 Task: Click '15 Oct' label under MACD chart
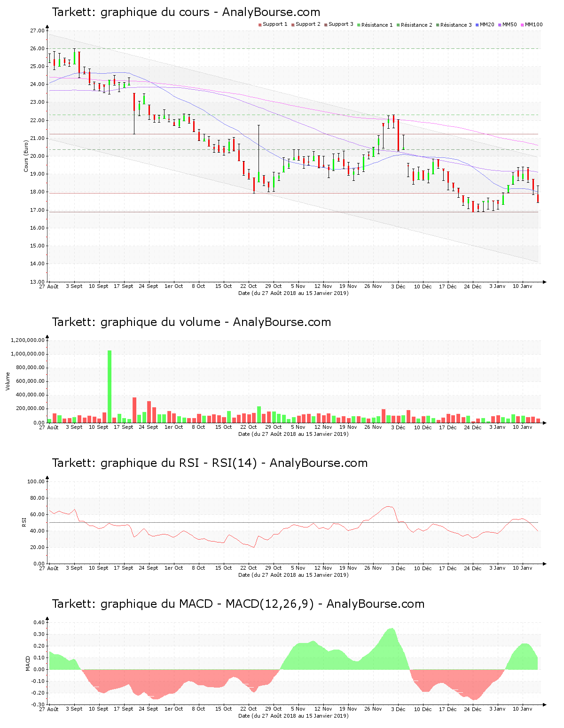click(x=224, y=709)
